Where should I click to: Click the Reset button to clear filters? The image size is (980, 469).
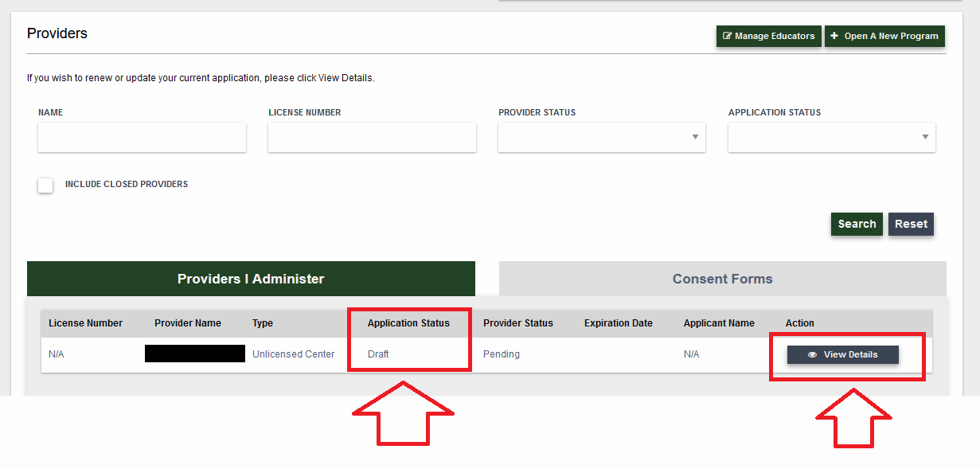[911, 224]
